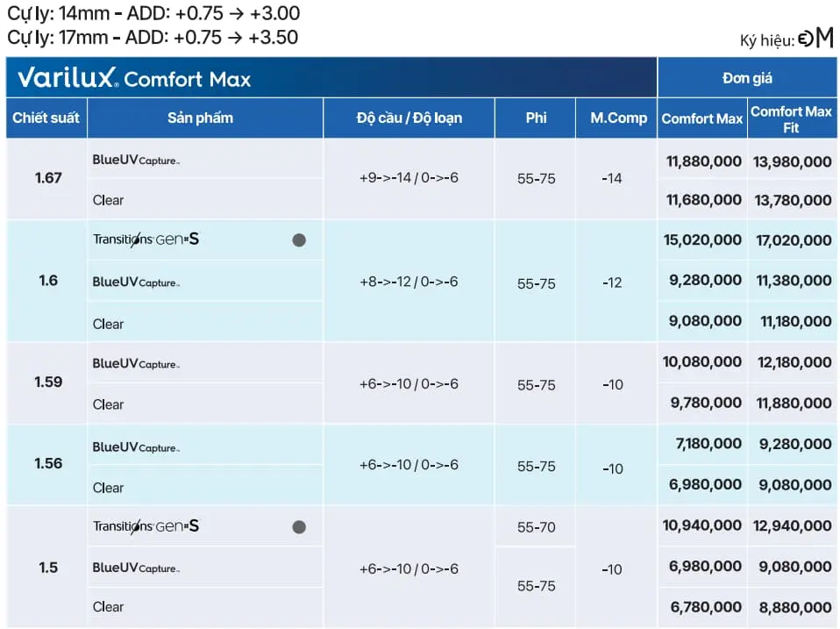Click the Comfort Max Fit price header
840x629 pixels.
(791, 119)
